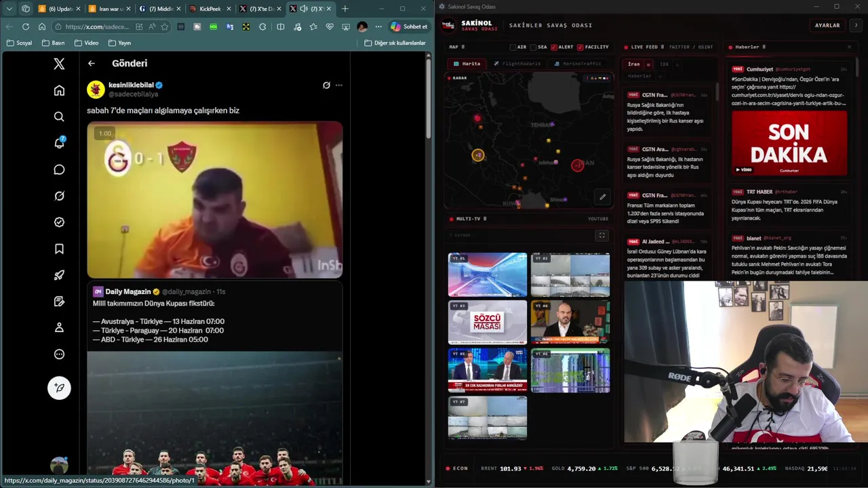Open the YT #4 stream thumbnail
Image resolution: width=868 pixels, height=488 pixels.
(x=570, y=323)
